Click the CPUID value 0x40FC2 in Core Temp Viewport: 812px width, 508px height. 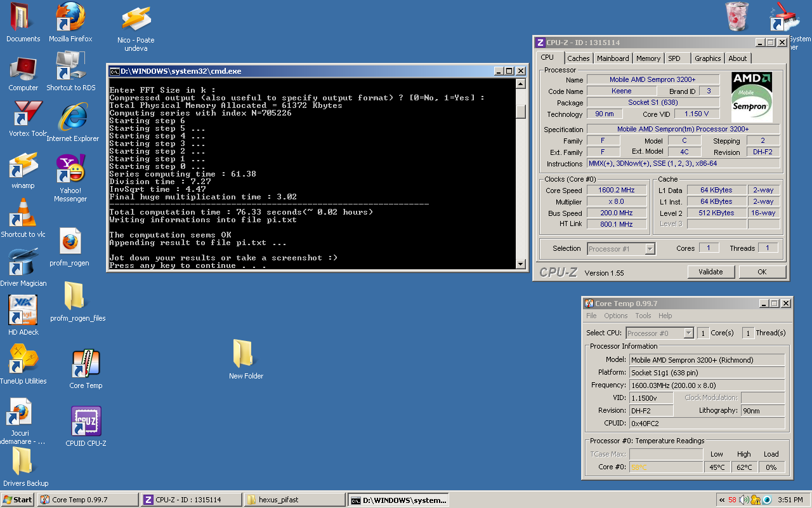coord(707,423)
